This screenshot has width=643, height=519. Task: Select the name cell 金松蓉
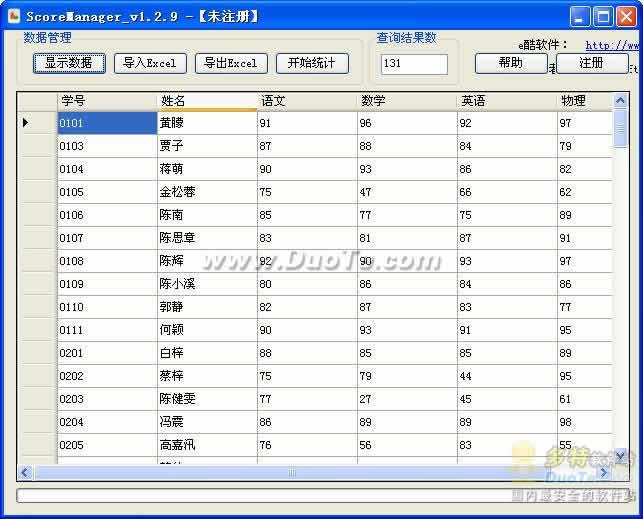pyautogui.click(x=207, y=192)
